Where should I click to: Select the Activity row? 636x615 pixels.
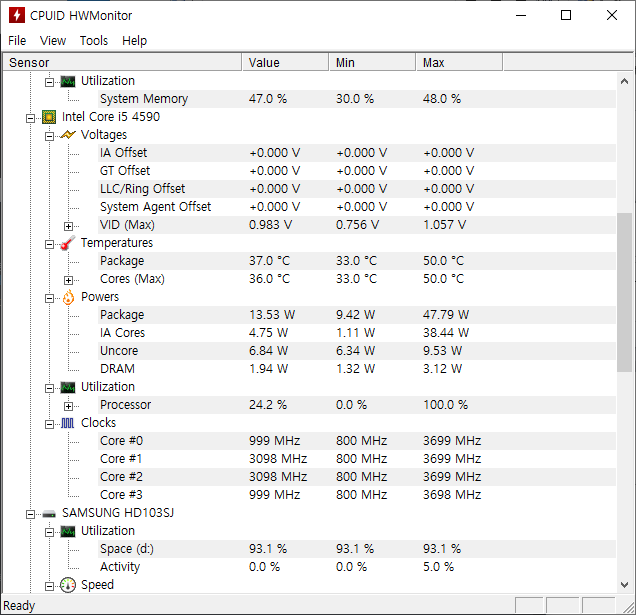(357, 567)
